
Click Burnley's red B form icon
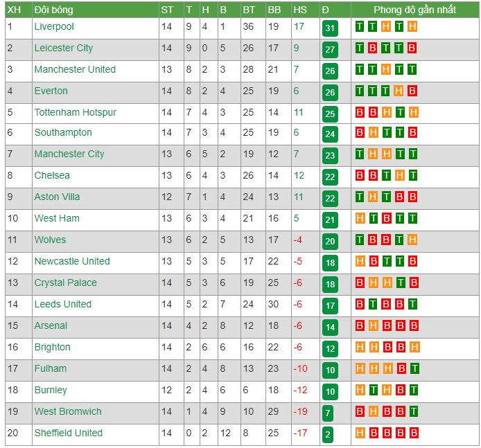(x=400, y=390)
